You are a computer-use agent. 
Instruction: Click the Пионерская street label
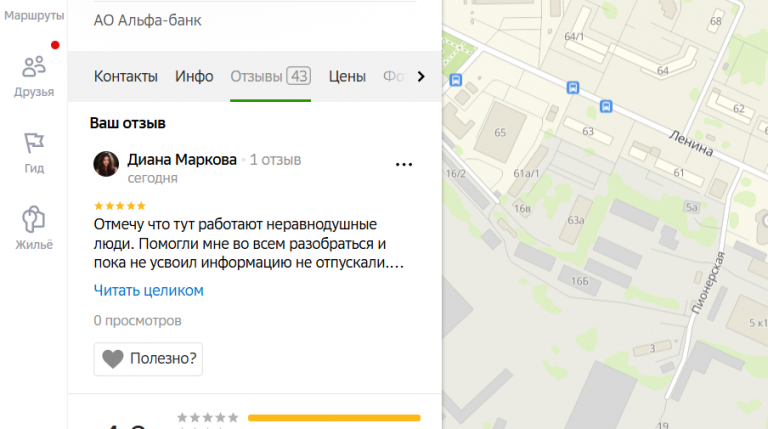coord(708,282)
